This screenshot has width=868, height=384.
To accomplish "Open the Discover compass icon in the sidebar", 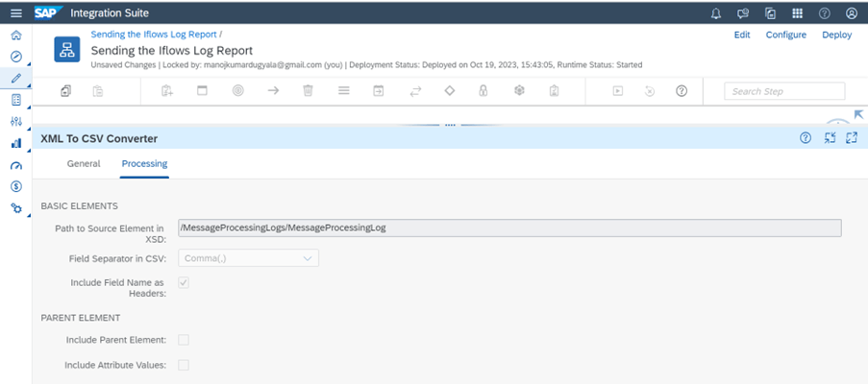I will (16, 57).
